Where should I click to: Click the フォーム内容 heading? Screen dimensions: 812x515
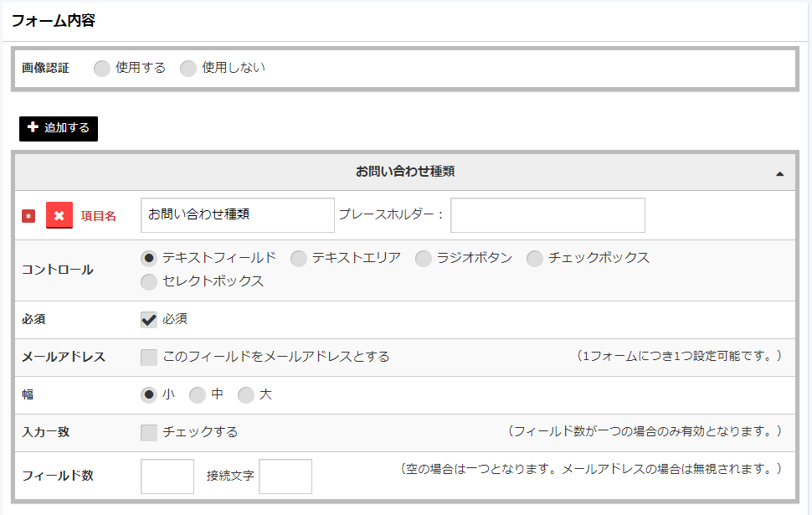click(54, 21)
